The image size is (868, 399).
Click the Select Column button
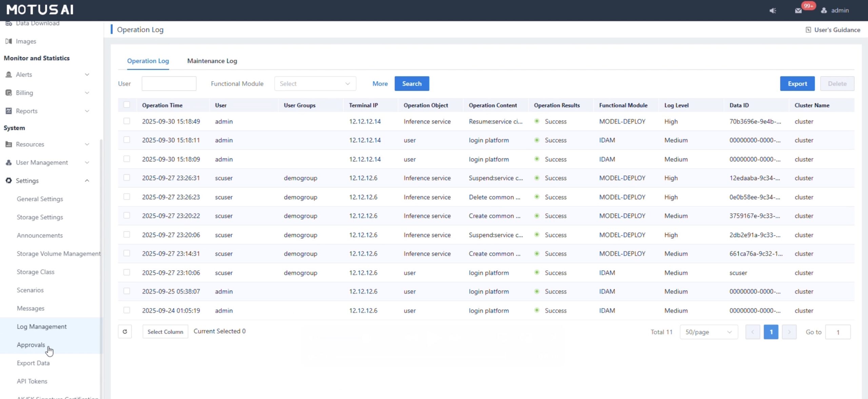165,332
